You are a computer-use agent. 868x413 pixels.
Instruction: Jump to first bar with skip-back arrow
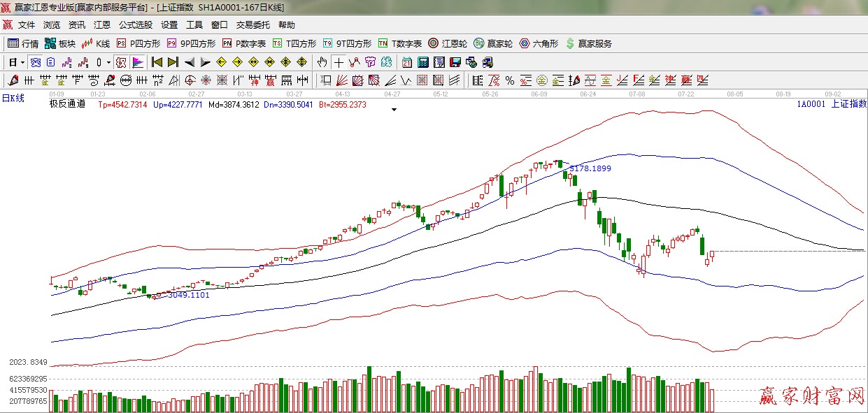point(157,62)
